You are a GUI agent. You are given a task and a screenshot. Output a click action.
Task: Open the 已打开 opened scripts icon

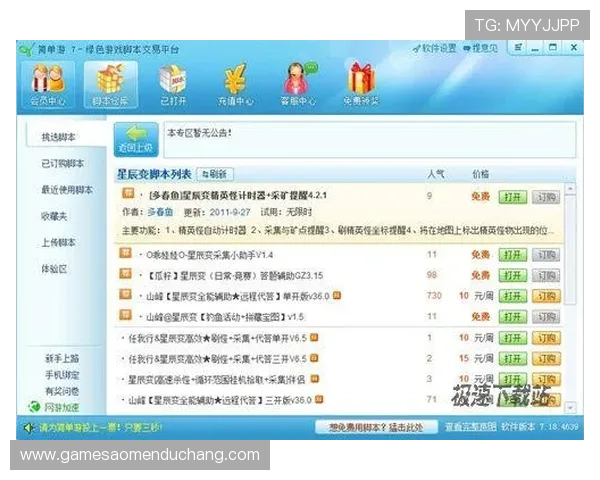pyautogui.click(x=173, y=85)
